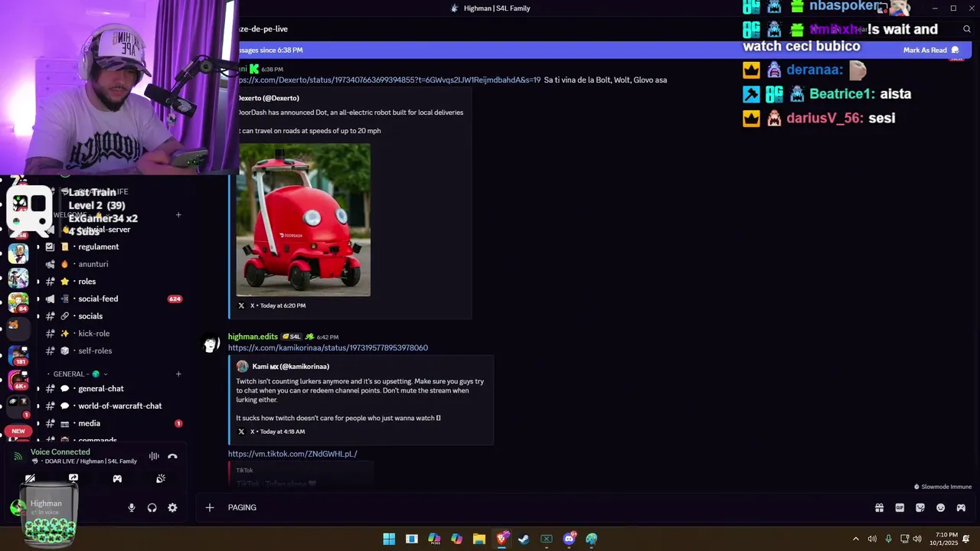The height and width of the screenshot is (551, 980).
Task: Open server icon with 6K+ badge
Action: (18, 380)
